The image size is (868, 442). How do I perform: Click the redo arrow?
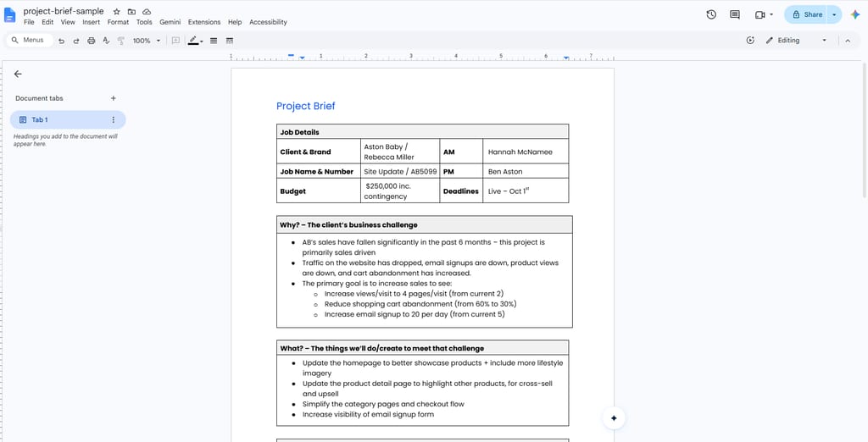[x=76, y=41]
